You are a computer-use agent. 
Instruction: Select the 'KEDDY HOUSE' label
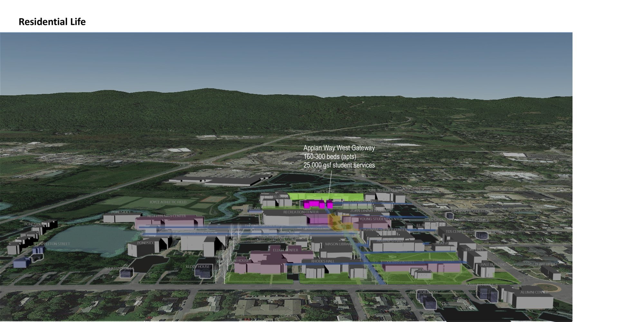198,267
